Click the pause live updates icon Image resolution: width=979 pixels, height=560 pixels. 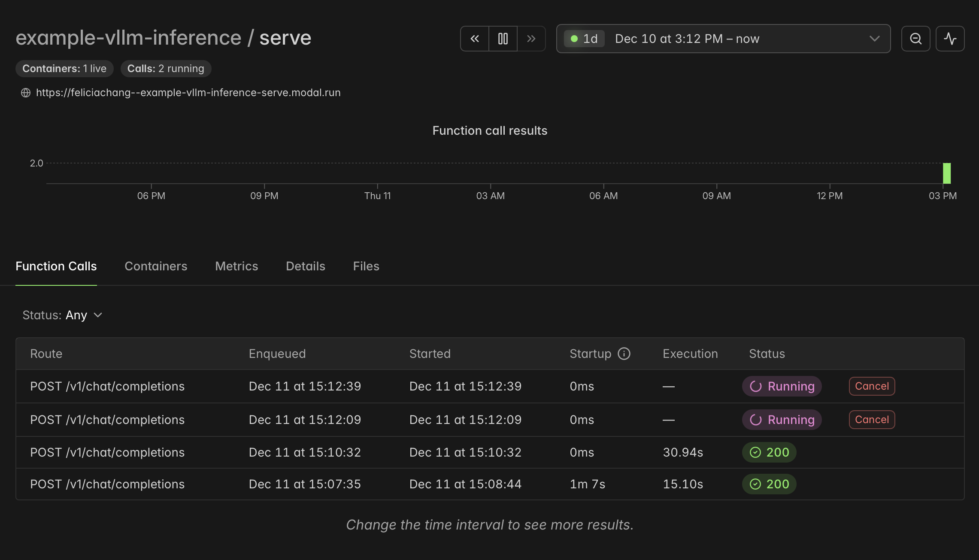(x=503, y=39)
